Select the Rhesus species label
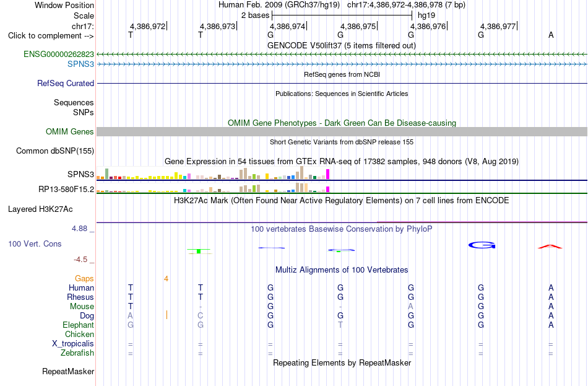The width and height of the screenshot is (588, 386). (x=80, y=297)
